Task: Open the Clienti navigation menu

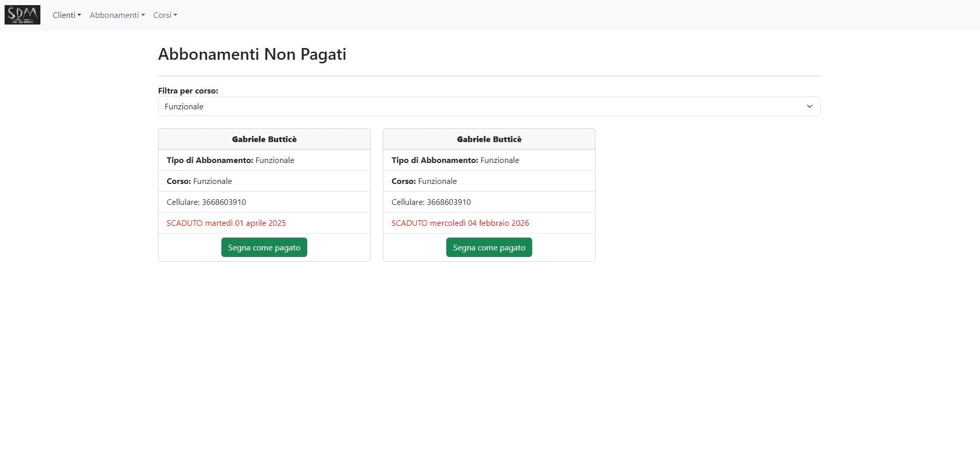Action: coord(66,15)
